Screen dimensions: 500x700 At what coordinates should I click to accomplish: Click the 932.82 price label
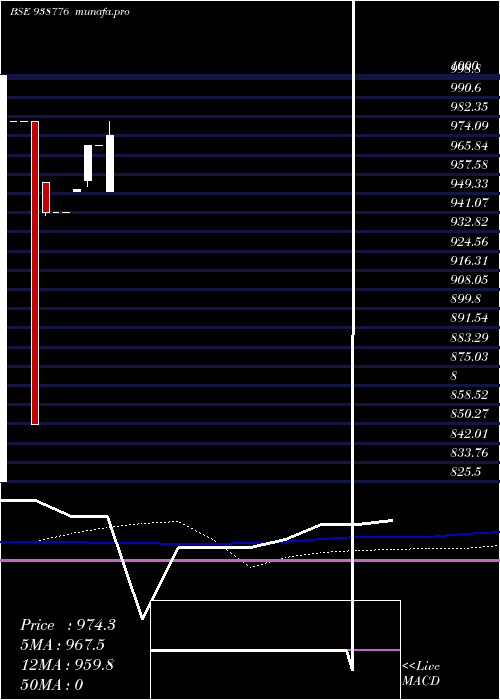[x=469, y=222]
